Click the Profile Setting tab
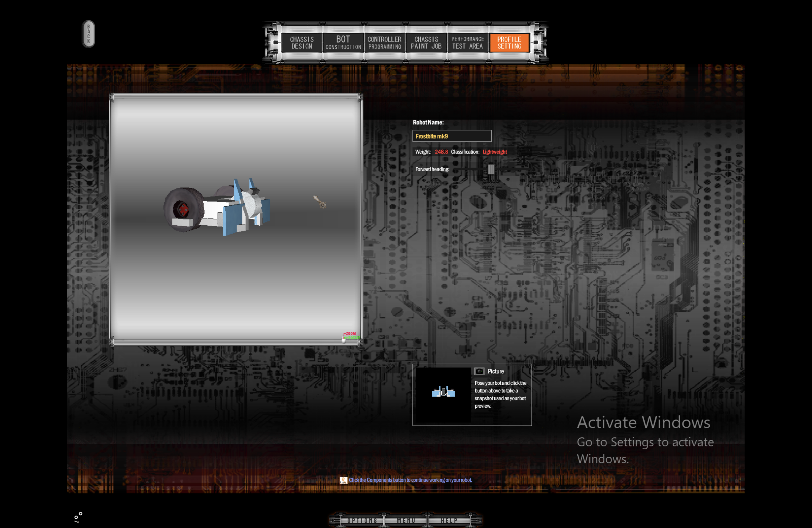Viewport: 812px width, 528px height. tap(508, 42)
